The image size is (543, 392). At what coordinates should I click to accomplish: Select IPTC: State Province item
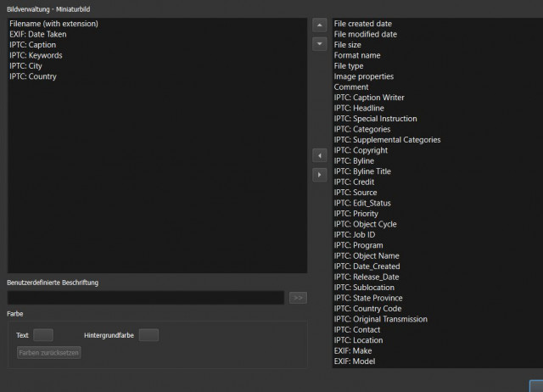pyautogui.click(x=368, y=298)
